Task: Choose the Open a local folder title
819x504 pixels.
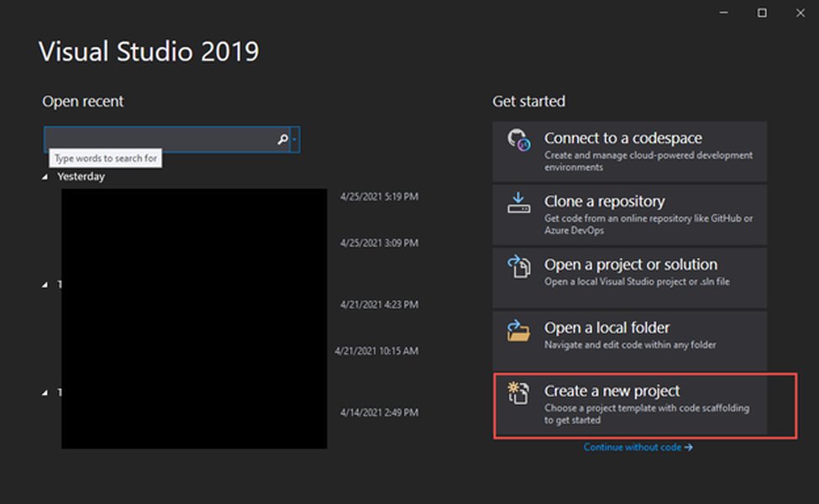Action: pos(606,328)
